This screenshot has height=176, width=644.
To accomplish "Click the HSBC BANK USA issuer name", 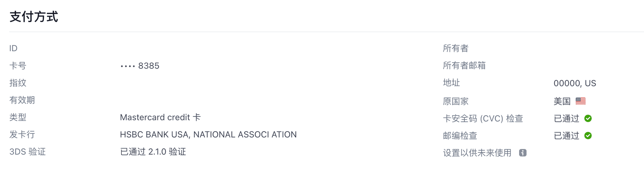I will tap(208, 135).
